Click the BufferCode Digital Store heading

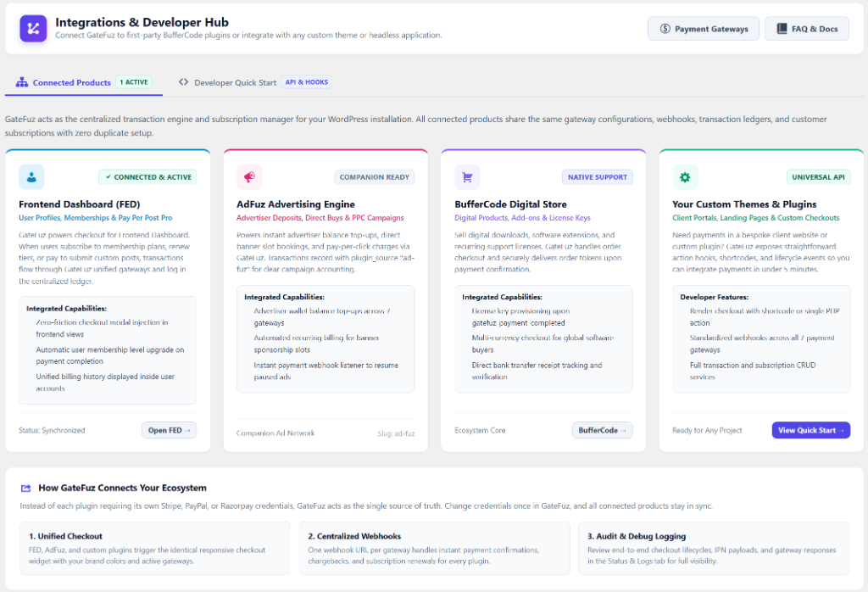click(510, 204)
